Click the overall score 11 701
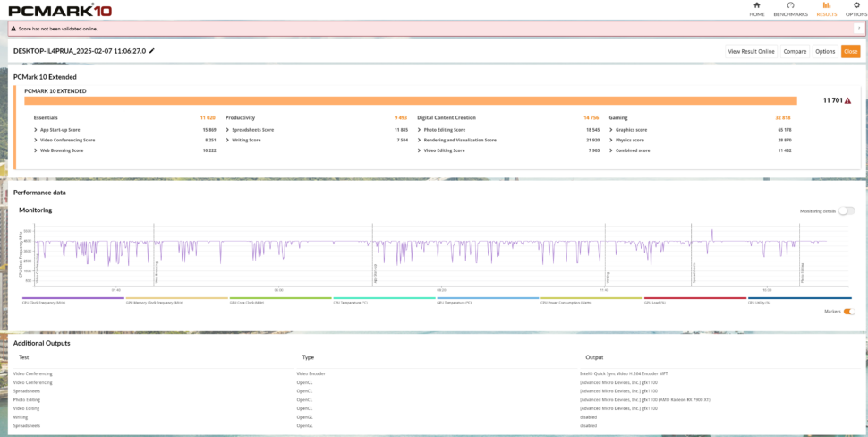The image size is (868, 437). pos(832,101)
